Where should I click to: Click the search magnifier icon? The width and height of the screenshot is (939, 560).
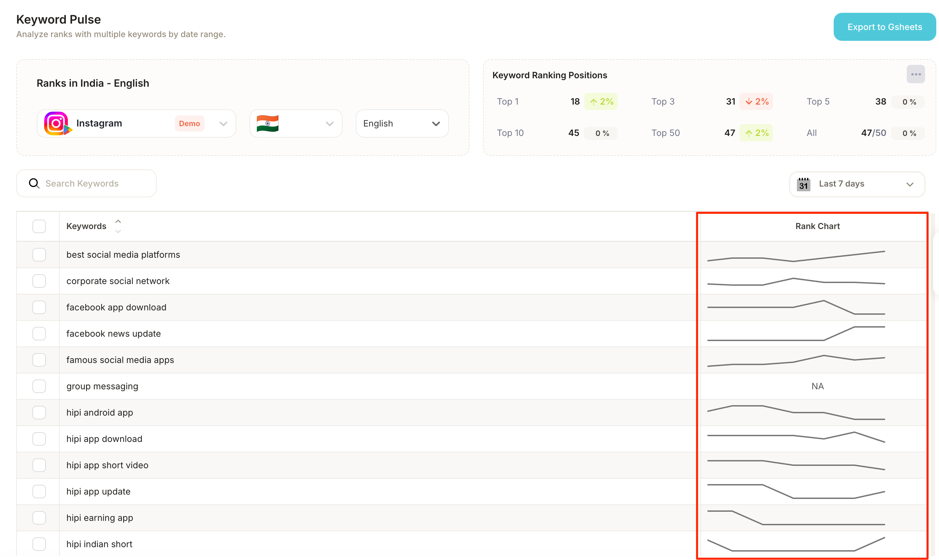(x=34, y=184)
